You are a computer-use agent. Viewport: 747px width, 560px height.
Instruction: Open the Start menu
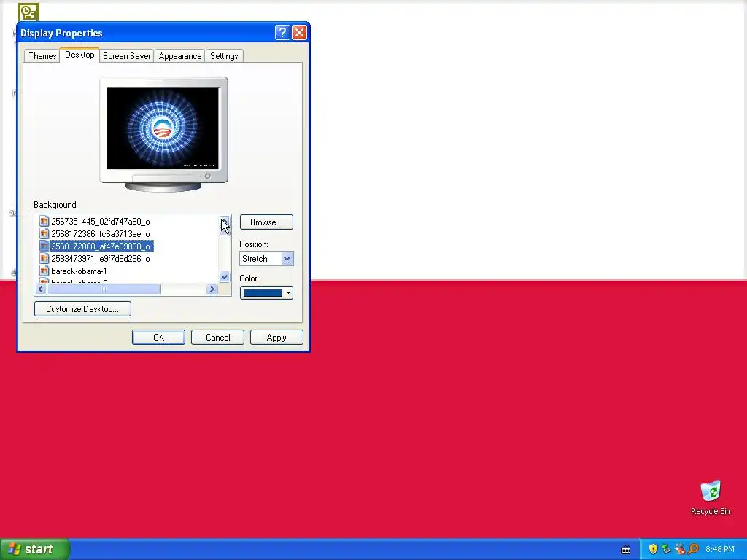point(35,549)
